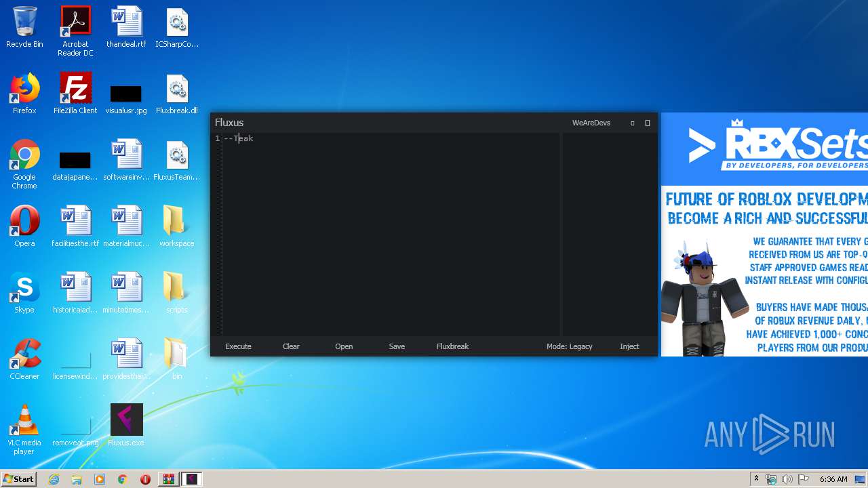Image resolution: width=868 pixels, height=488 pixels.
Task: Click the Inject button
Action: click(629, 346)
